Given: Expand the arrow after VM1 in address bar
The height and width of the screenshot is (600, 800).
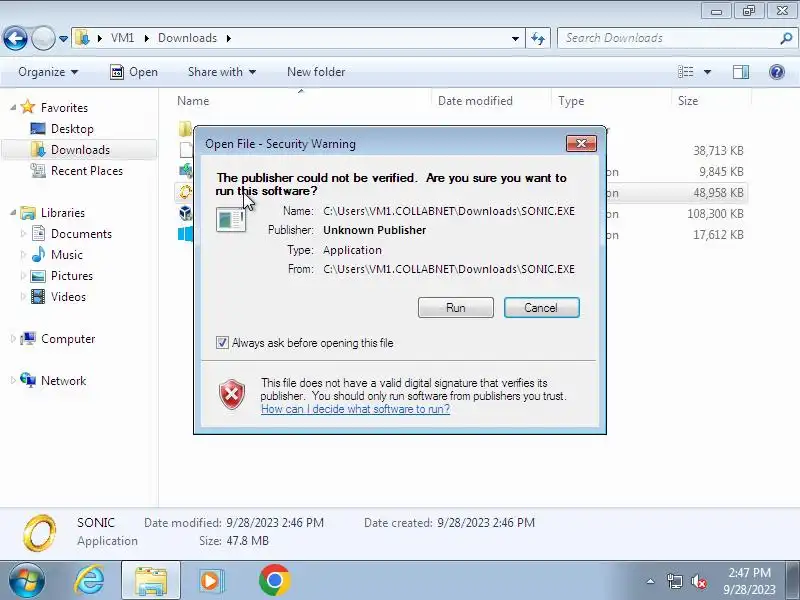Looking at the screenshot, I should (x=146, y=38).
